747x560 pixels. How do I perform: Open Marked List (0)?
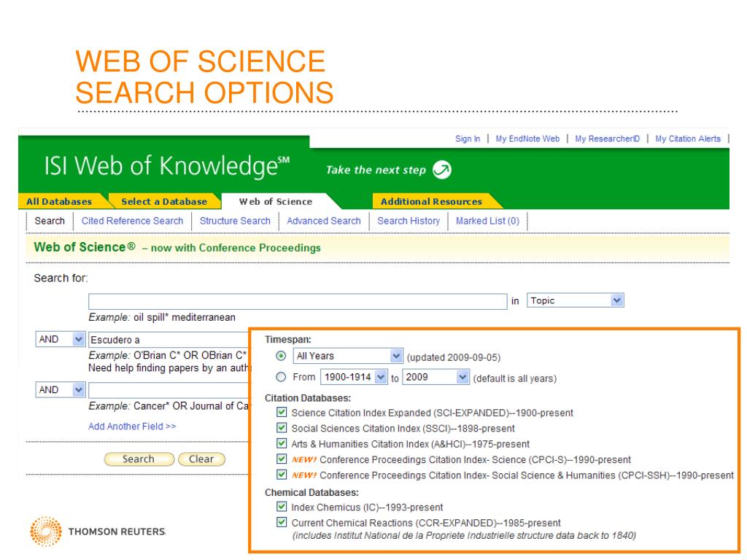[x=487, y=221]
